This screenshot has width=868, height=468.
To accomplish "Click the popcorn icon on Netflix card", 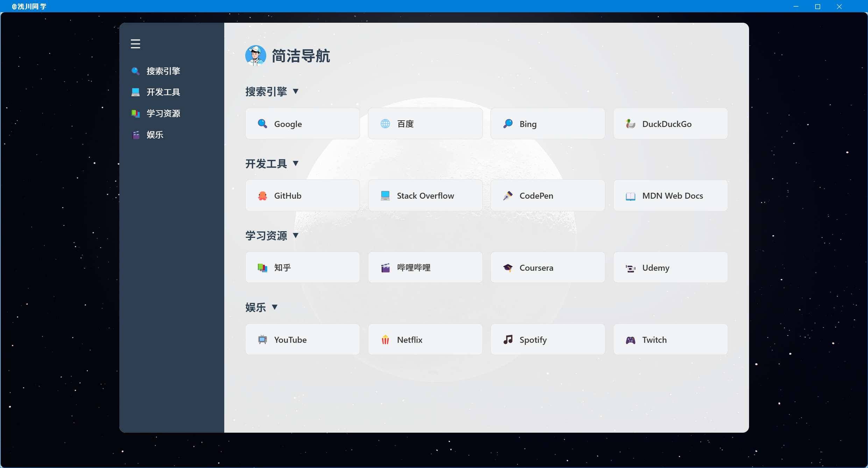I will pos(385,340).
